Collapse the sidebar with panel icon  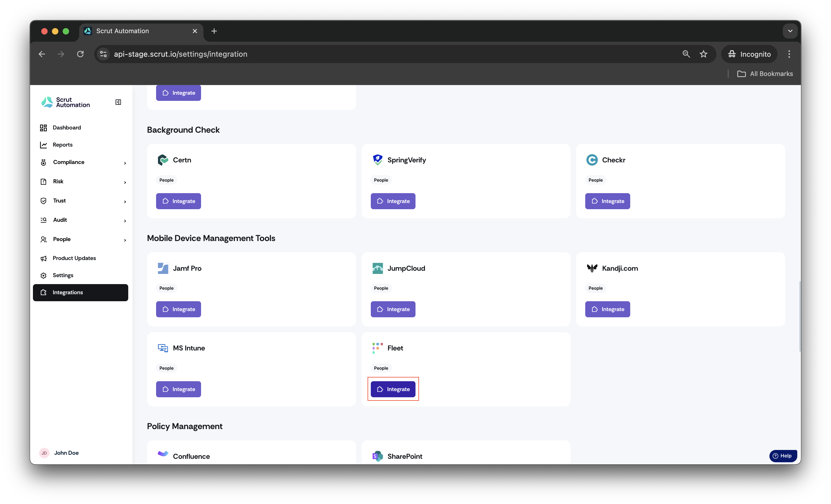click(118, 102)
